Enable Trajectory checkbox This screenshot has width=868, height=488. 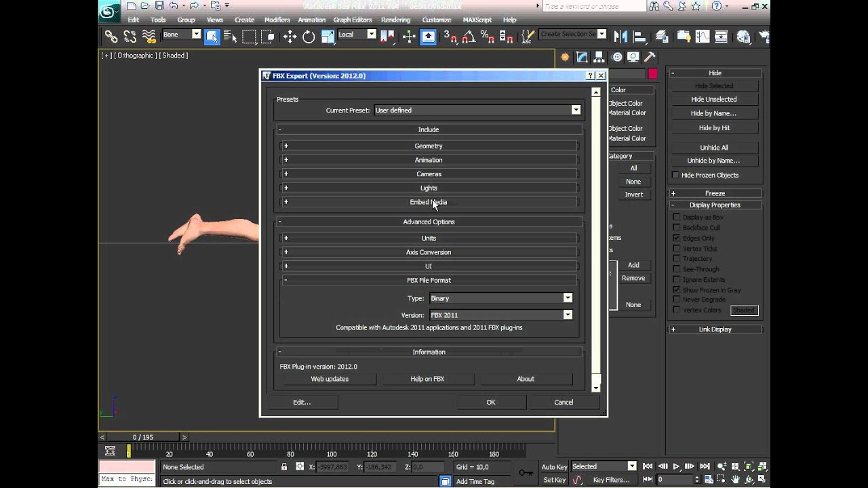pos(676,259)
